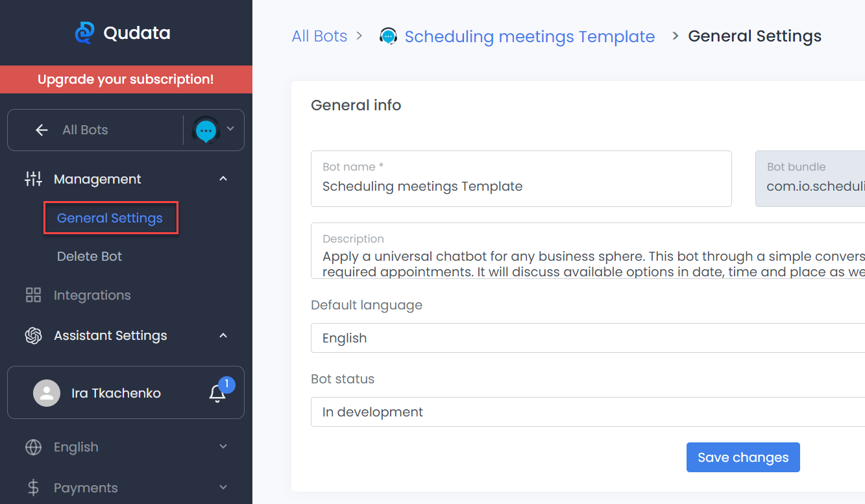
Task: Click the Bot name input field
Action: pos(521,186)
